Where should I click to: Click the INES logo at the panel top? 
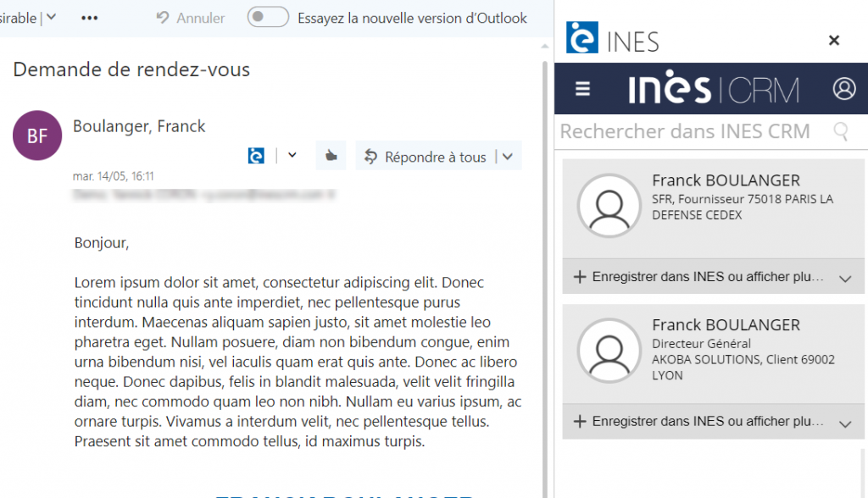tap(581, 38)
